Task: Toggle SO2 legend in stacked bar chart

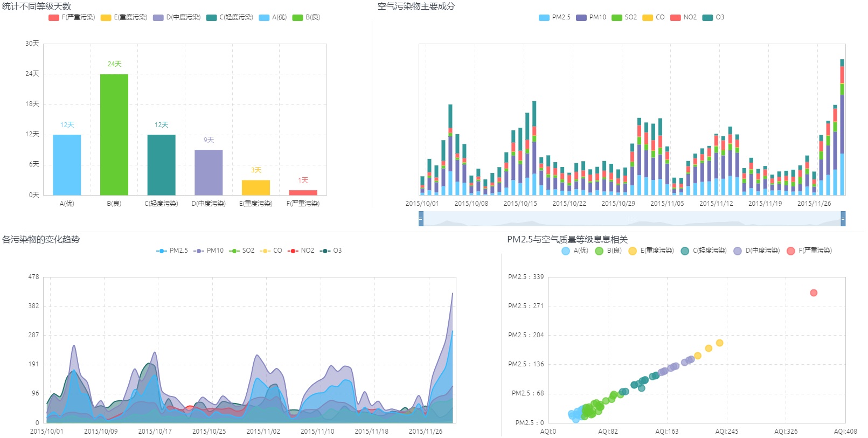Action: [x=624, y=17]
